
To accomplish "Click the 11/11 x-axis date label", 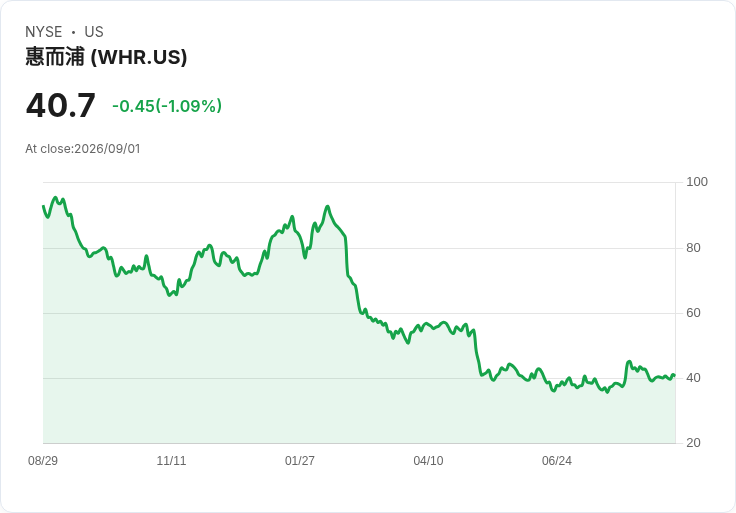I will [x=171, y=461].
